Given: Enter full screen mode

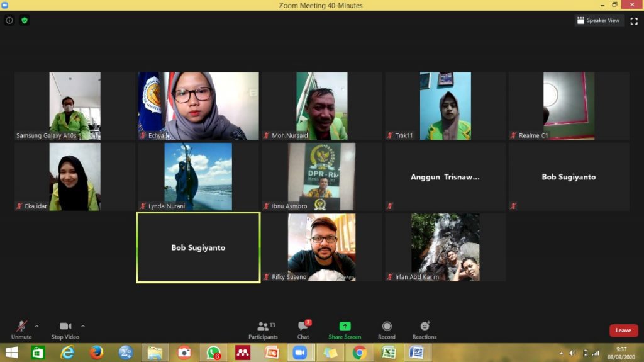Looking at the screenshot, I should pyautogui.click(x=634, y=21).
